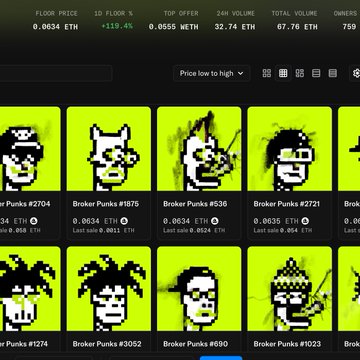Screen dimensions: 360x360
Task: Click the Broker Punks #1274 title
Action: point(25,344)
